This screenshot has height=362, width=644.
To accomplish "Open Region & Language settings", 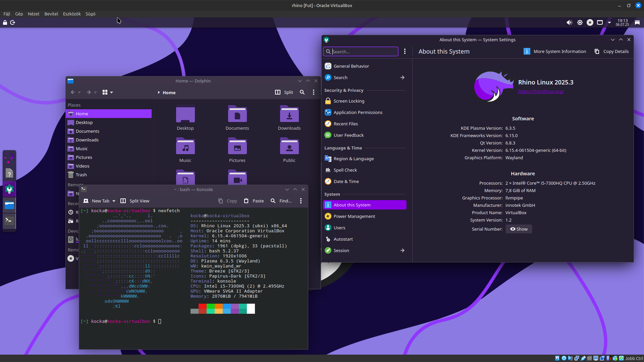I will coord(365,159).
